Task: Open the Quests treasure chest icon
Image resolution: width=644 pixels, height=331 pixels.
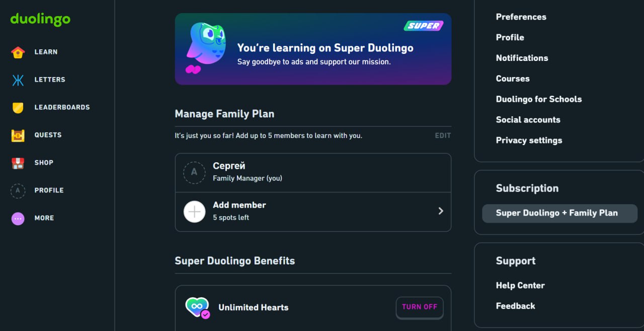Action: click(x=18, y=136)
